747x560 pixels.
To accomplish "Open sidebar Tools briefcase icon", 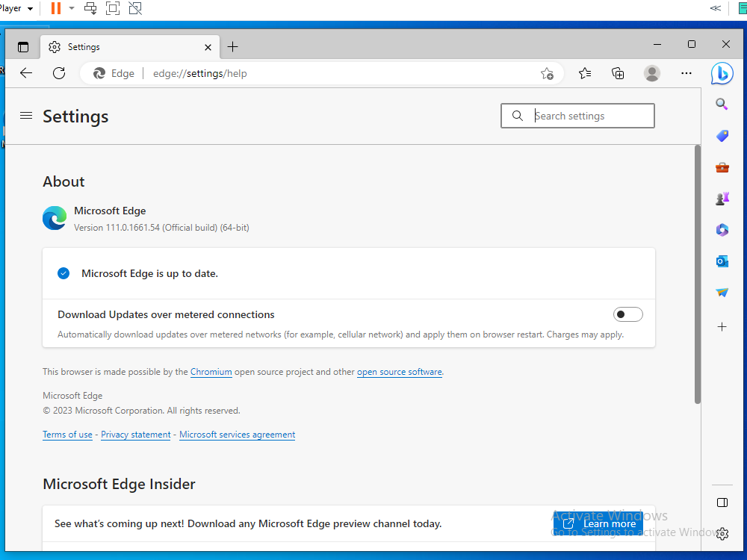I will pyautogui.click(x=722, y=167).
